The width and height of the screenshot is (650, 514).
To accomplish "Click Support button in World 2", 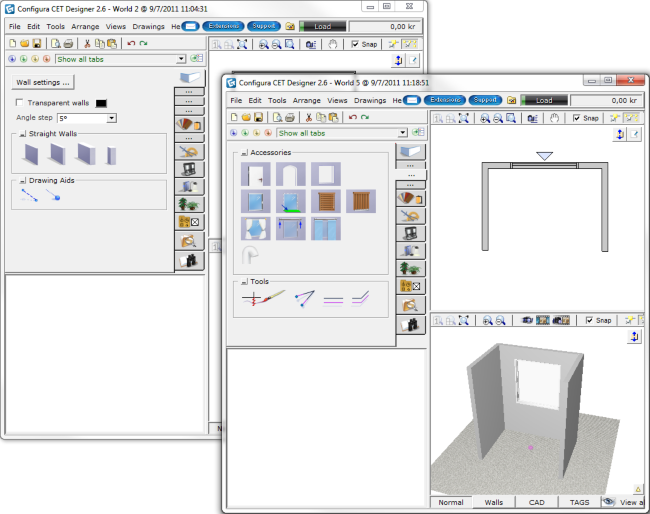I will coord(264,26).
